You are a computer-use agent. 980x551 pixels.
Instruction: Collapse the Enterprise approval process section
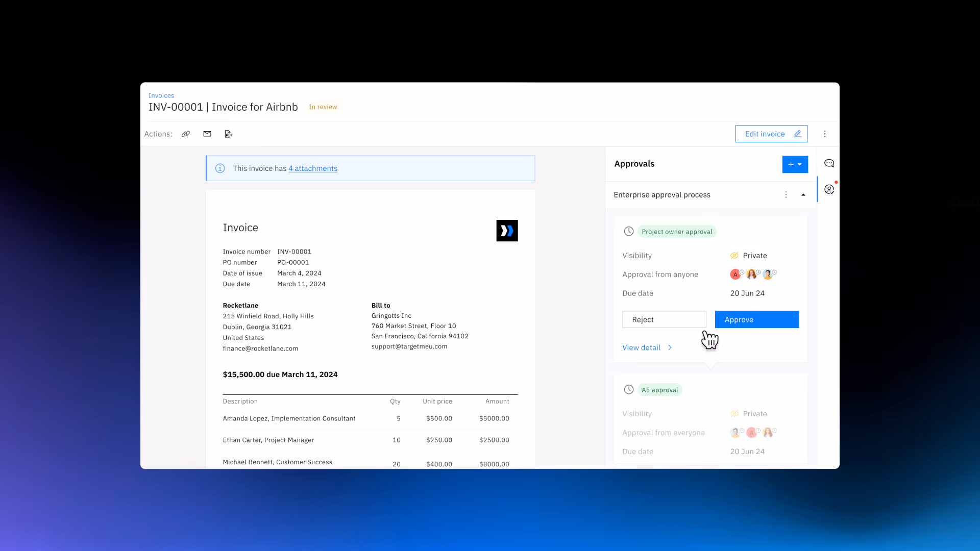pyautogui.click(x=803, y=195)
